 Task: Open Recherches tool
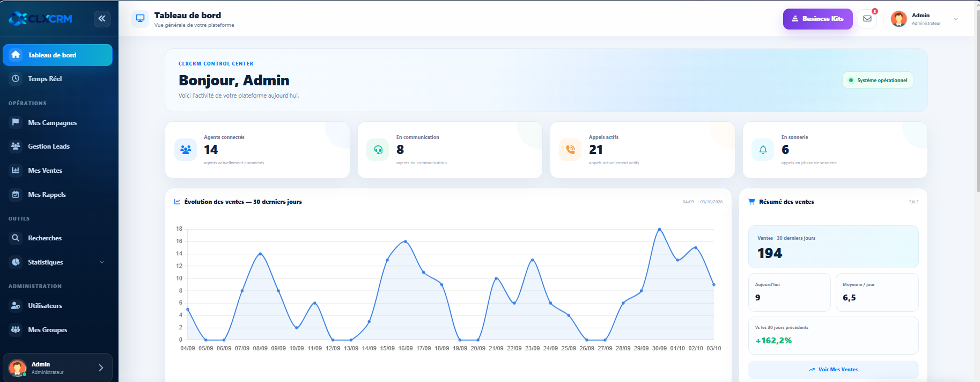click(57, 238)
